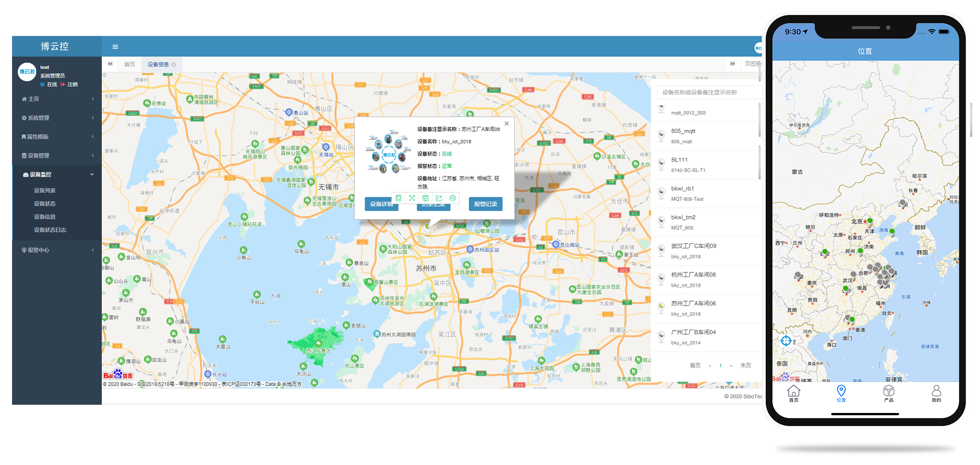
Task: Open 设备状态日志 submenu item
Action: point(50,230)
